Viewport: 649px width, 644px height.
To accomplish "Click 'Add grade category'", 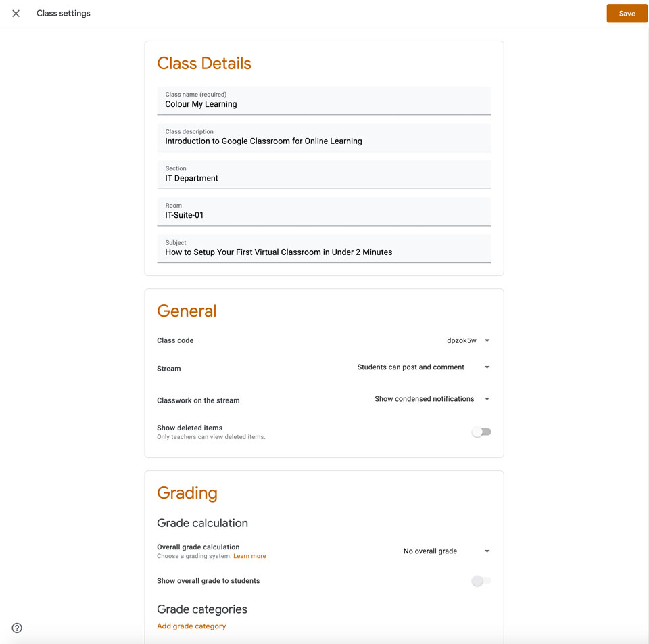I will tap(191, 626).
